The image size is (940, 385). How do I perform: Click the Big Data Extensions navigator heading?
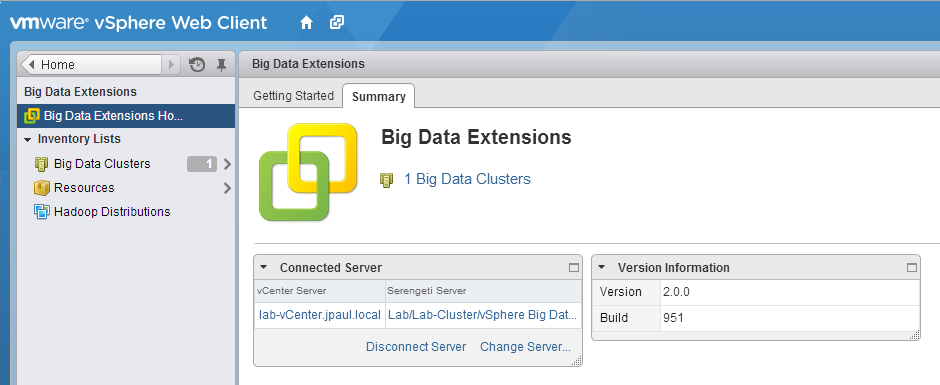point(80,92)
